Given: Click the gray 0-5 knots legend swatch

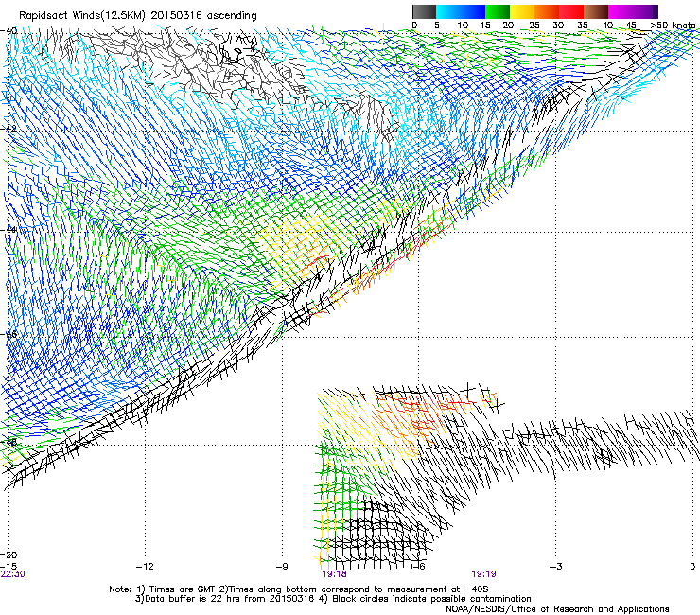Looking at the screenshot, I should 424,11.
